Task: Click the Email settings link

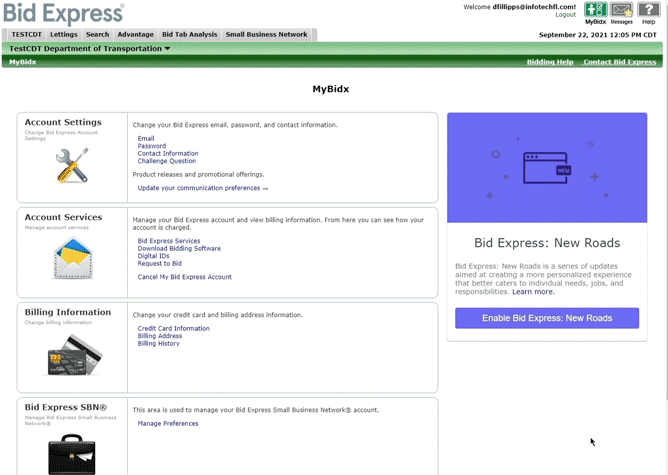Action: [146, 138]
